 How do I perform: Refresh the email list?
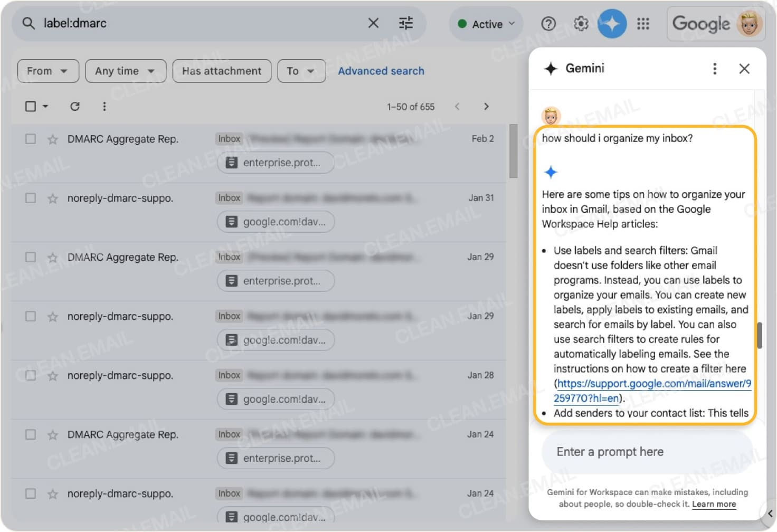(x=75, y=106)
